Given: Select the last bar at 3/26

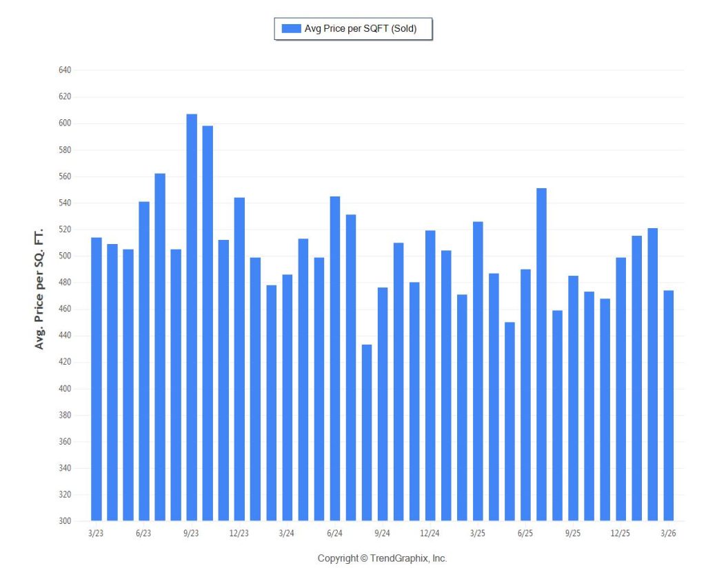Looking at the screenshot, I should [x=669, y=405].
